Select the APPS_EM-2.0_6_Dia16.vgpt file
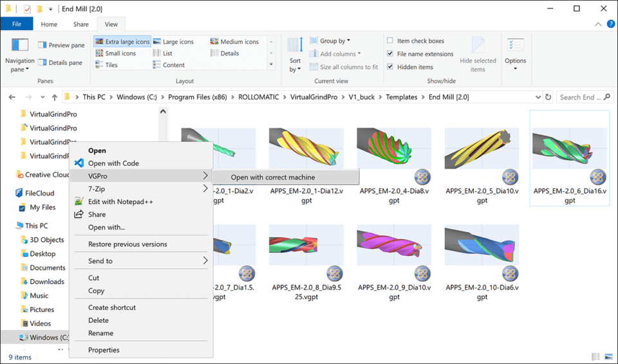The image size is (618, 364). click(x=570, y=158)
